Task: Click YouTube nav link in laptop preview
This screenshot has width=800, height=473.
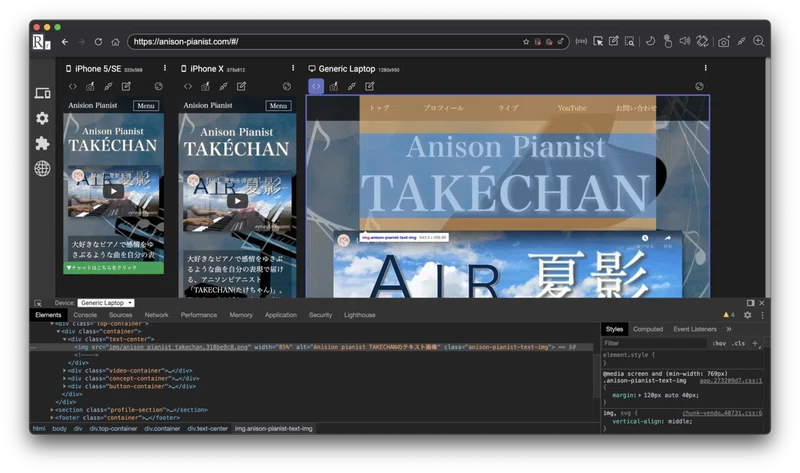Action: (572, 108)
